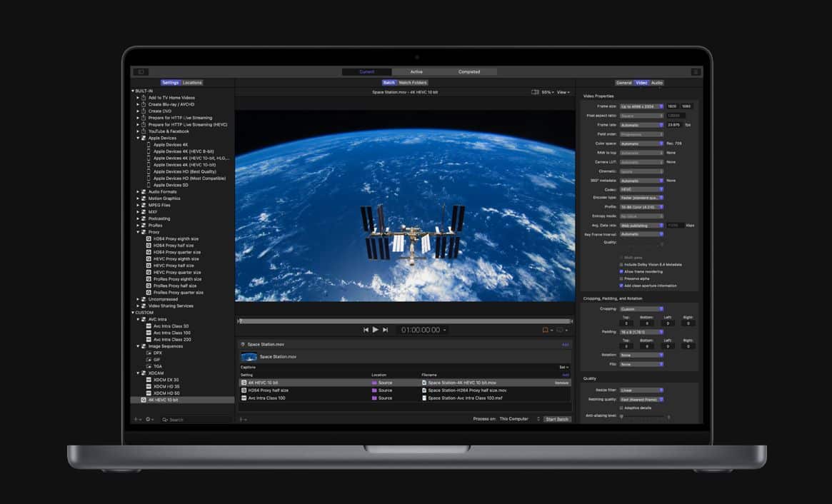Switch to the Audio inspector tab
Screen dimensions: 832x504
click(656, 83)
